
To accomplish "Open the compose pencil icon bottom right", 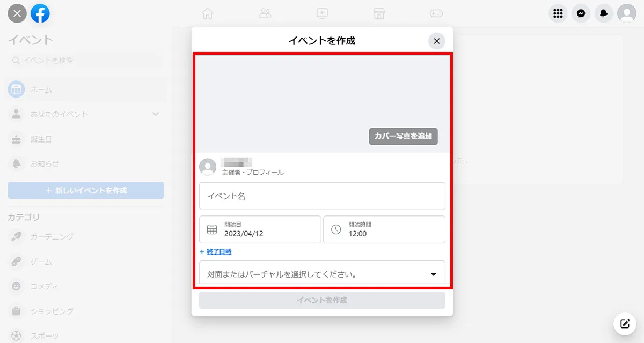I will (x=624, y=324).
